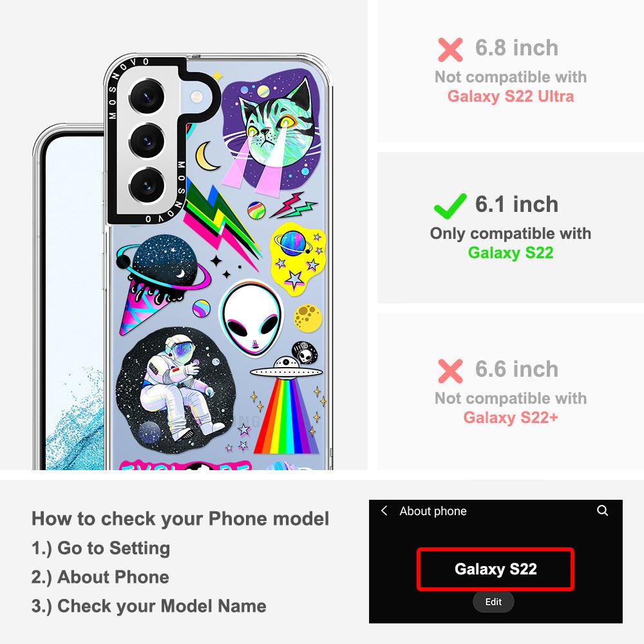Click the yellow blob with stars sticker
Screen dimensions: 644x644
click(298, 258)
